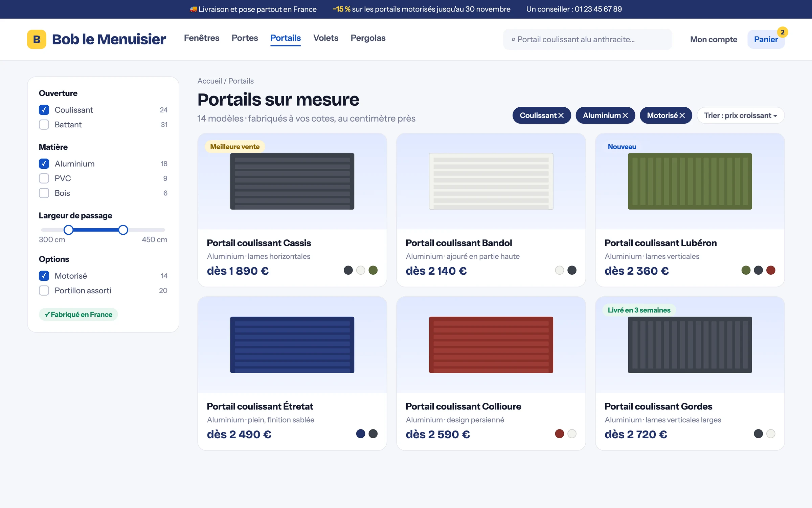Select green color swatch on Cassis
The height and width of the screenshot is (508, 812).
coord(373,270)
